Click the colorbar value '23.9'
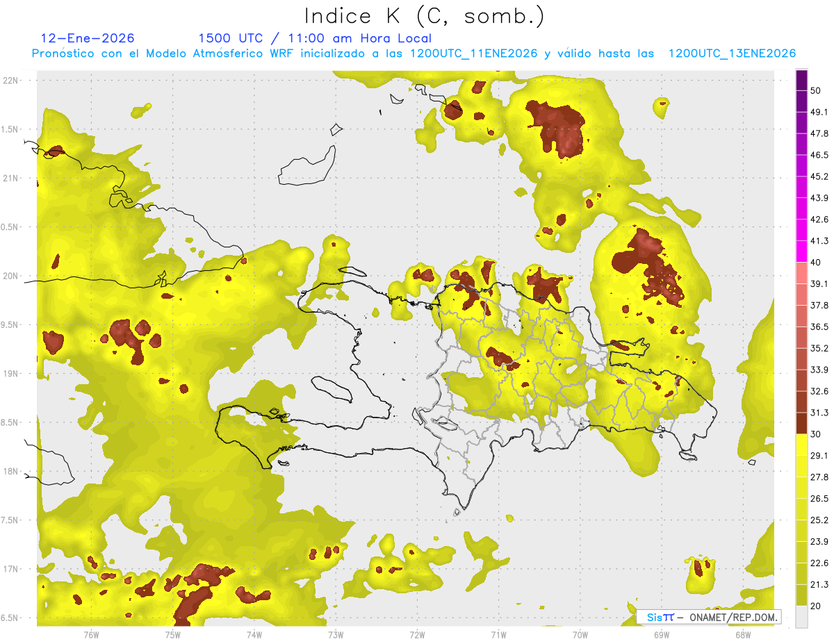This screenshot has height=644, width=834. 819,542
